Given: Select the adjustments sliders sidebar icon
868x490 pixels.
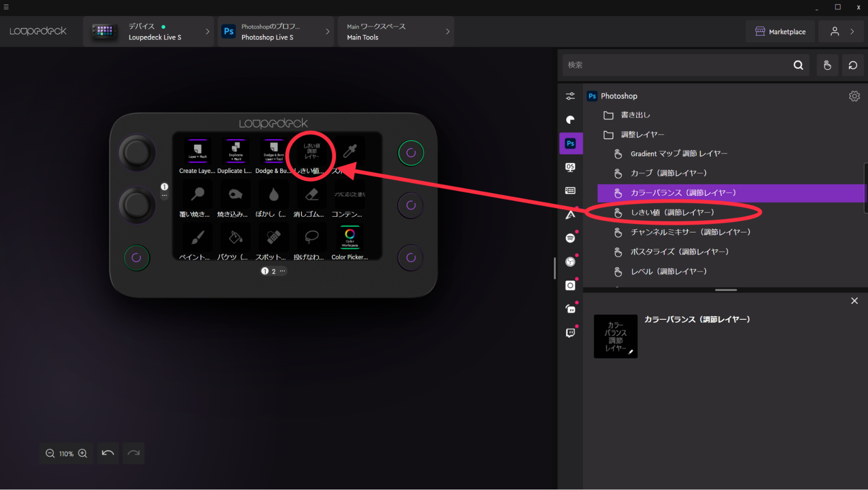Looking at the screenshot, I should point(570,96).
